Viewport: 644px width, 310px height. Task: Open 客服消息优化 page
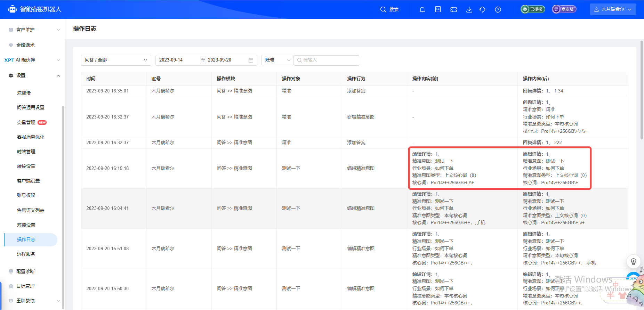[31, 137]
